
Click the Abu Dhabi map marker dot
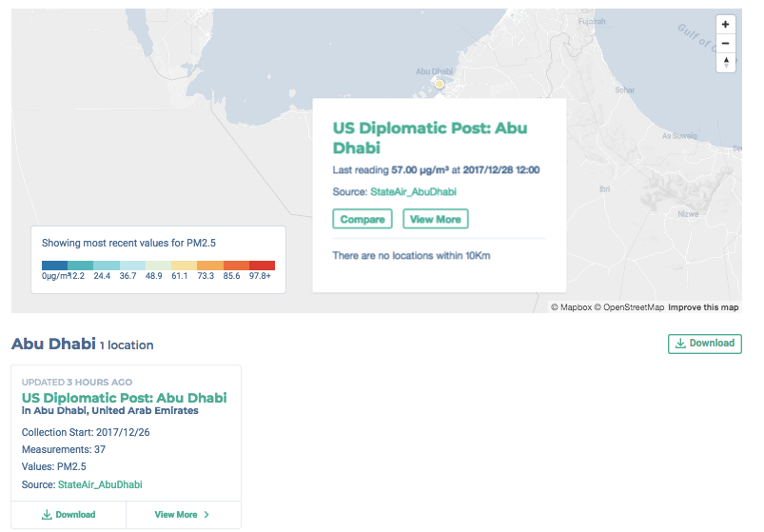tap(439, 85)
